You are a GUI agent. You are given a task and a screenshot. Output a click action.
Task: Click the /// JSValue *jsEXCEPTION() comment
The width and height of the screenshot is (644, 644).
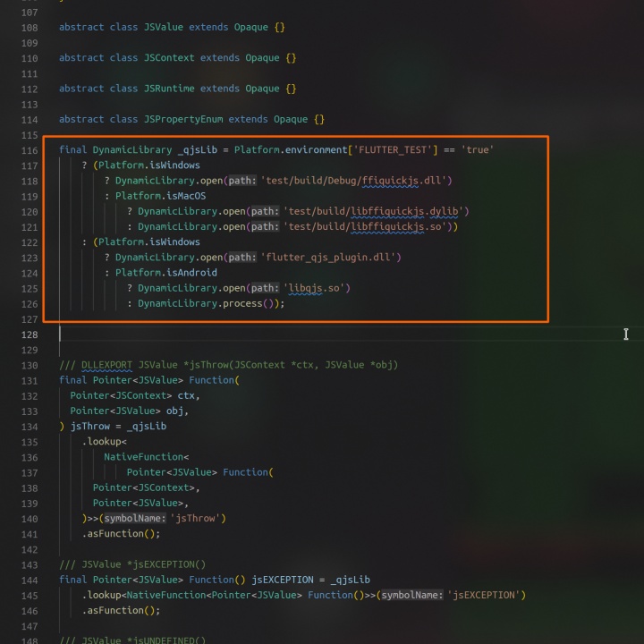click(x=132, y=564)
